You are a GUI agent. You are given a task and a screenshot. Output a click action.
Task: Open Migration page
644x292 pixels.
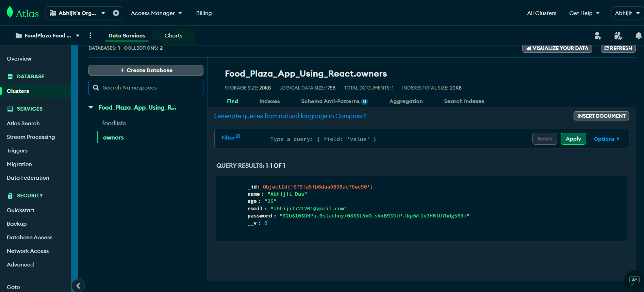(19, 164)
